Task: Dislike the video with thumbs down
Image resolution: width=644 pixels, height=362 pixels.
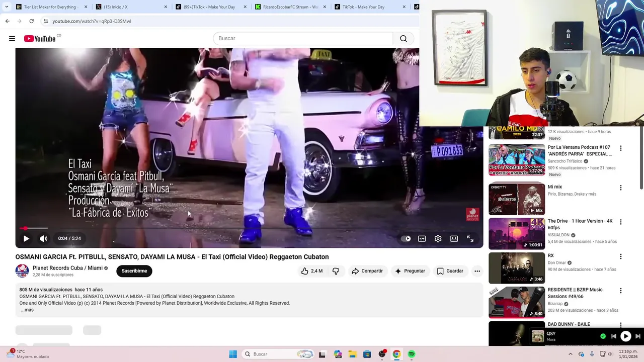Action: 336,271
